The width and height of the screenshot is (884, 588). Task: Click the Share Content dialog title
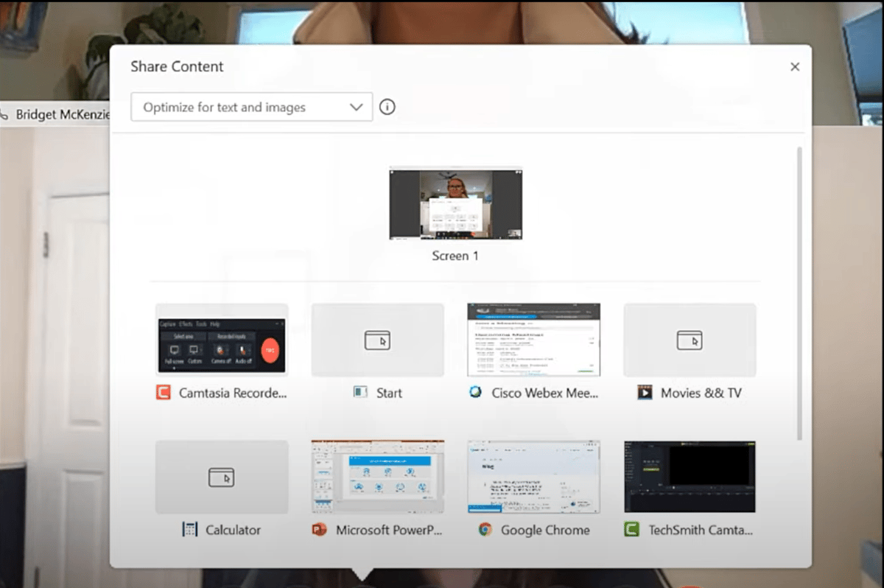coord(177,66)
